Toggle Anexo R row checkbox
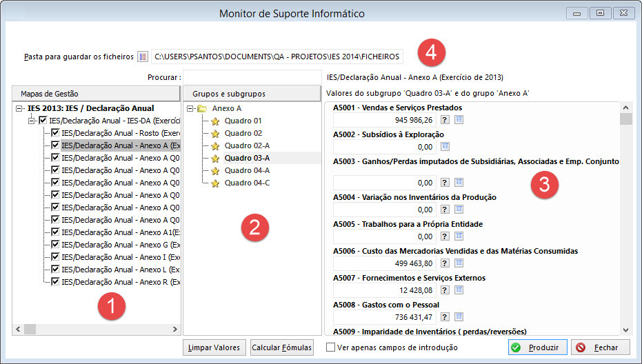The image size is (642, 364). 55,282
